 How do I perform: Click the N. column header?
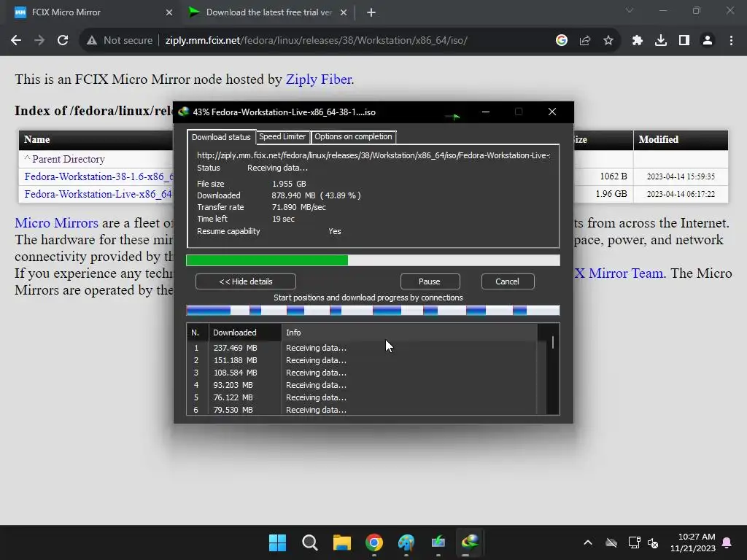[198, 332]
